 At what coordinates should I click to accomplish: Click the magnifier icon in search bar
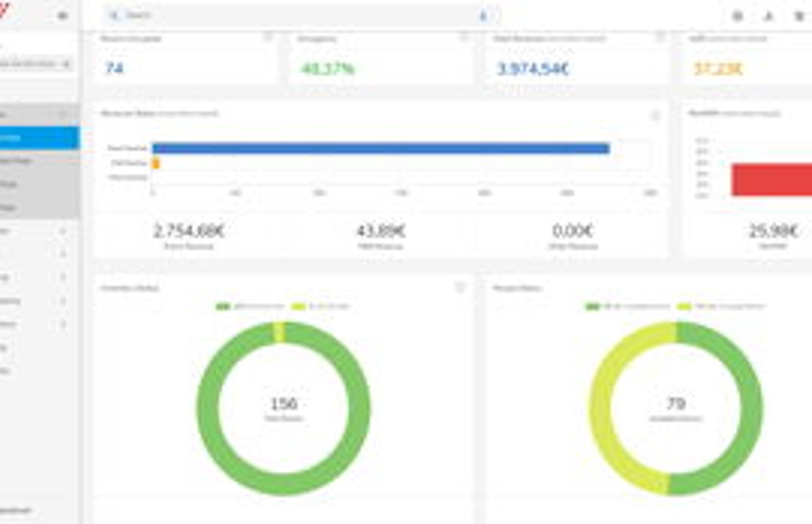(x=114, y=15)
